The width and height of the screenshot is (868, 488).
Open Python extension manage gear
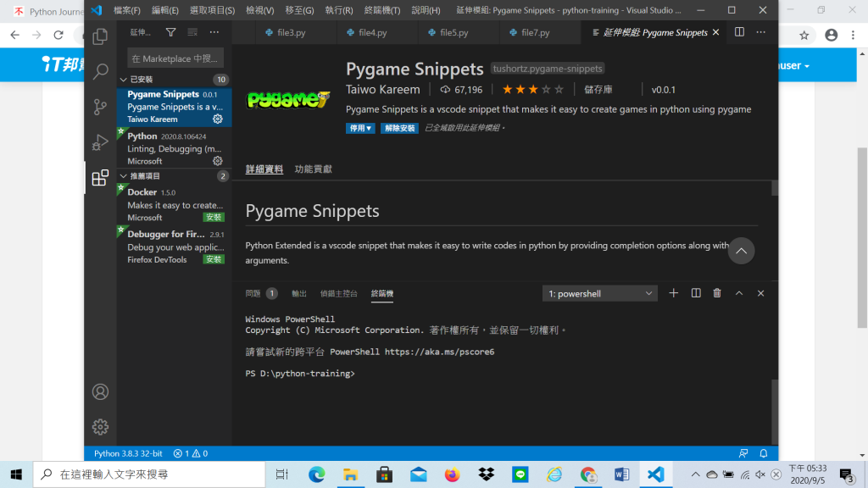(218, 161)
